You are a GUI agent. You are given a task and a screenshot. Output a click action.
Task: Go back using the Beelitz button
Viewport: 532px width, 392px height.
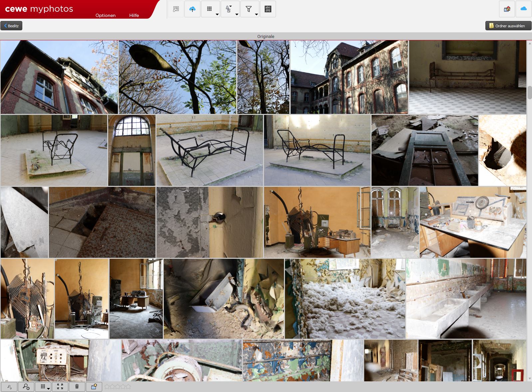coord(11,26)
